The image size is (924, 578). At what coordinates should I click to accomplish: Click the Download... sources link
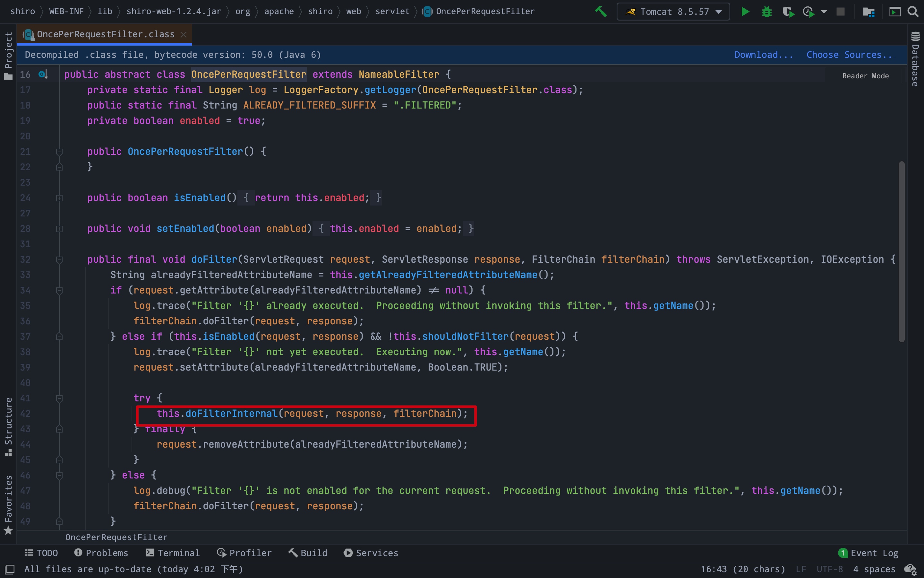[x=764, y=55]
